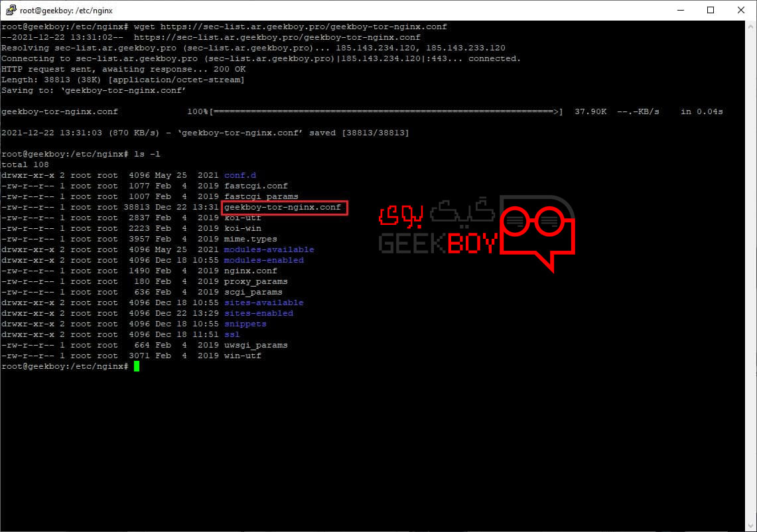
Task: Minimize the PuTTY terminal window
Action: (x=680, y=10)
